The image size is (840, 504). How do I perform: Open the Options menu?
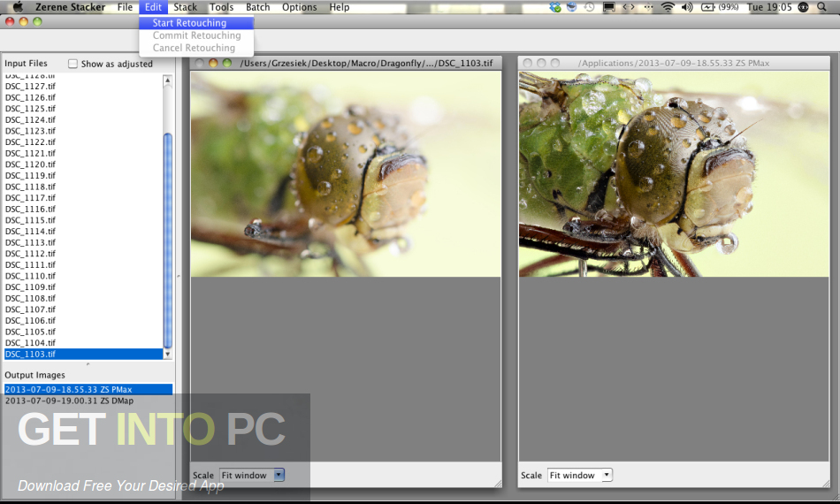tap(300, 7)
